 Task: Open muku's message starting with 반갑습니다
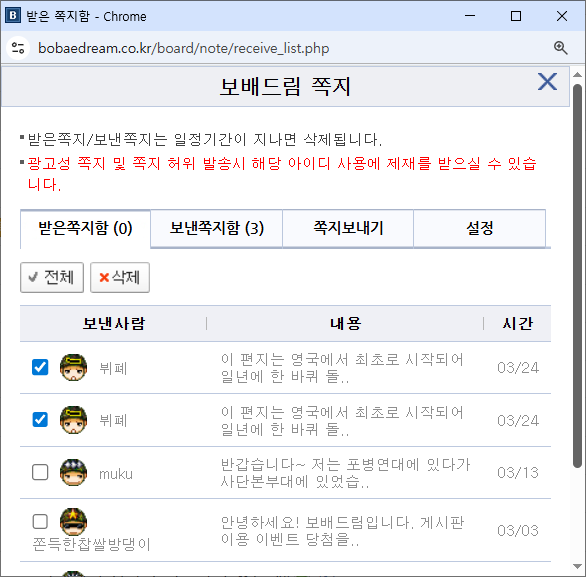coord(345,473)
